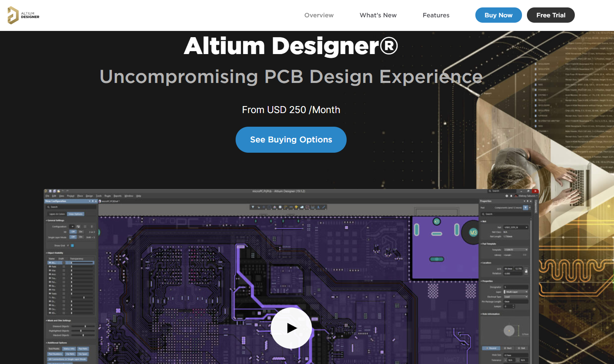Click the 'Uncompromising PCB Design Experience' subtitle
This screenshot has width=614, height=364.
(x=291, y=77)
